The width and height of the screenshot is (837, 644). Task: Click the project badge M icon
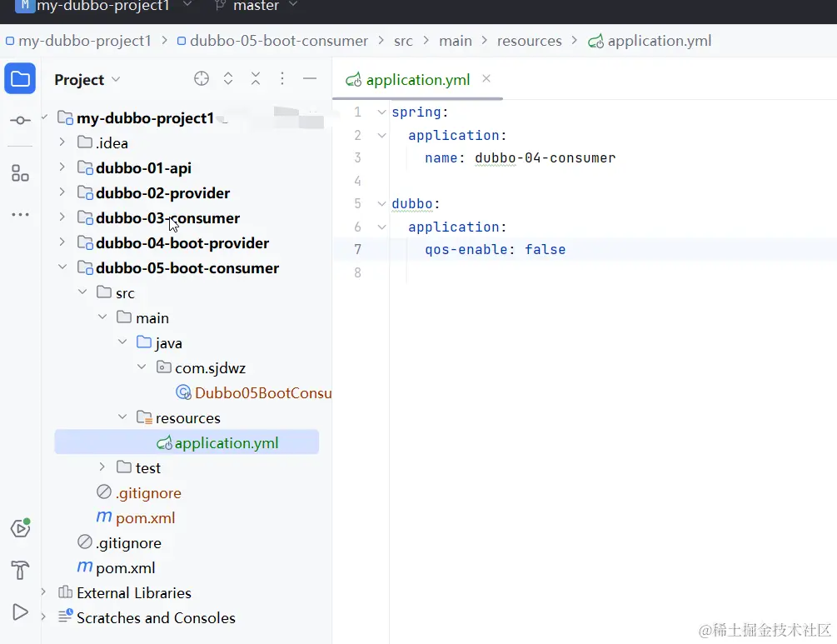pos(24,6)
